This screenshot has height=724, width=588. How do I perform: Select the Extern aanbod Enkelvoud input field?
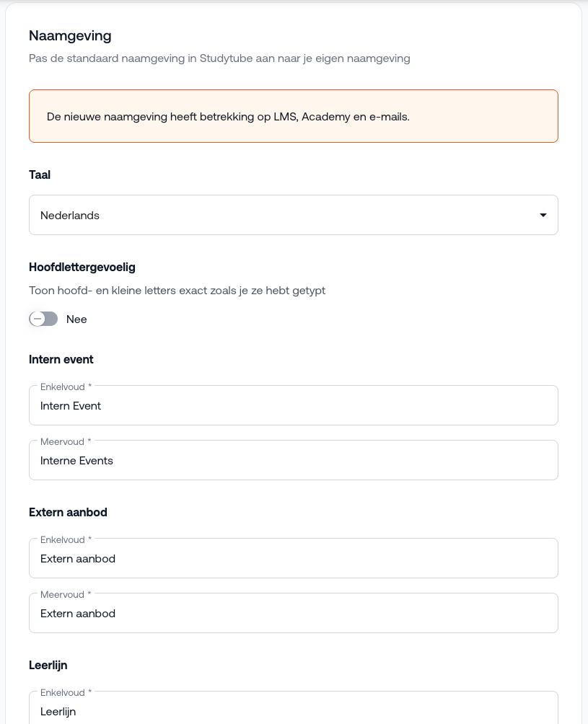coord(293,559)
